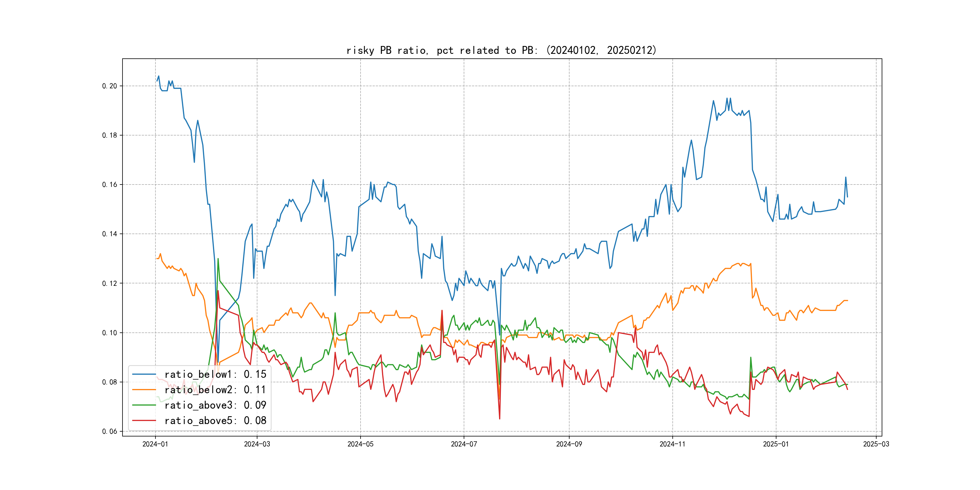
Task: Click the 2024-05 x-axis tick label
Action: pos(360,444)
